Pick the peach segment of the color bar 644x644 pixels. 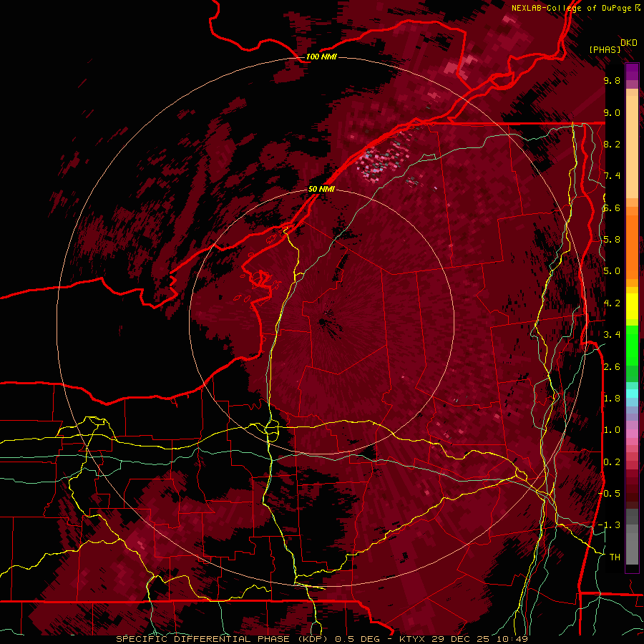(632, 148)
